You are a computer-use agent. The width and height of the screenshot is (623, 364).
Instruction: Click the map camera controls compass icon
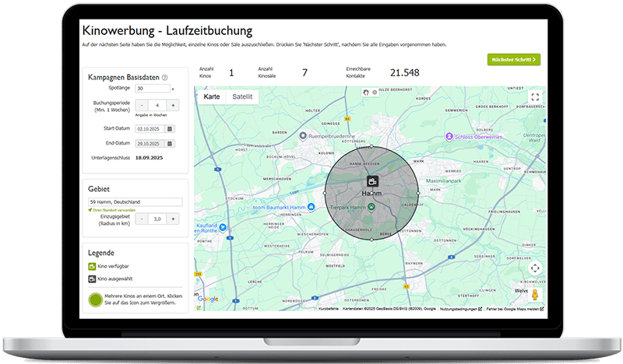[x=534, y=268]
